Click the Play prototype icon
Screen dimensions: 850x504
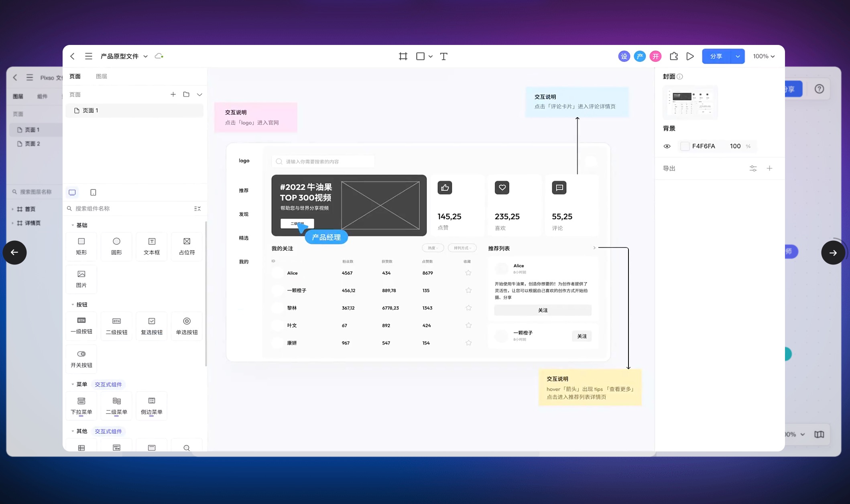coord(690,56)
